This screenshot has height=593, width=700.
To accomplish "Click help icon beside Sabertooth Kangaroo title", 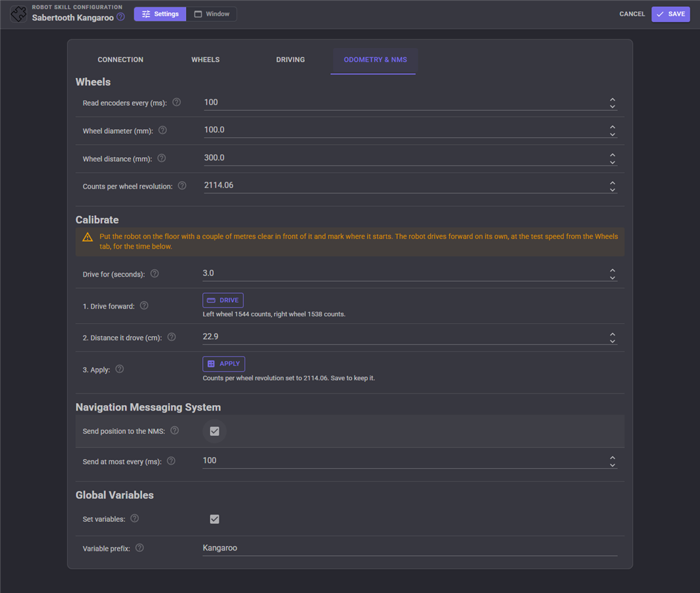I will coord(120,17).
